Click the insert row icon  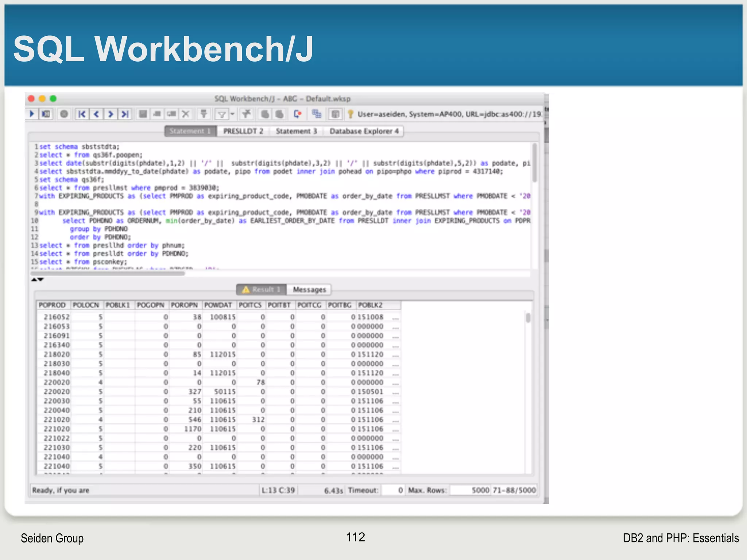pos(157,114)
